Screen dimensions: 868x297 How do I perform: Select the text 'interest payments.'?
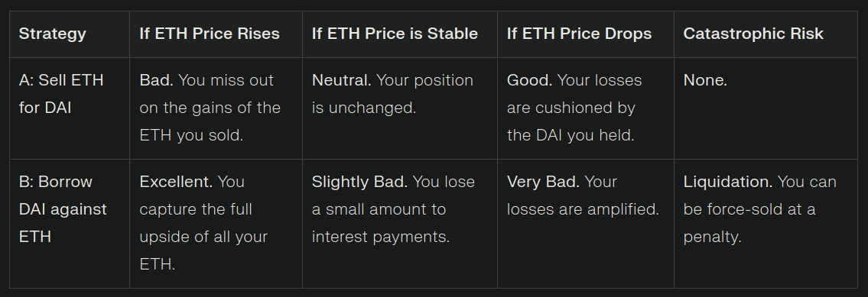[381, 237]
